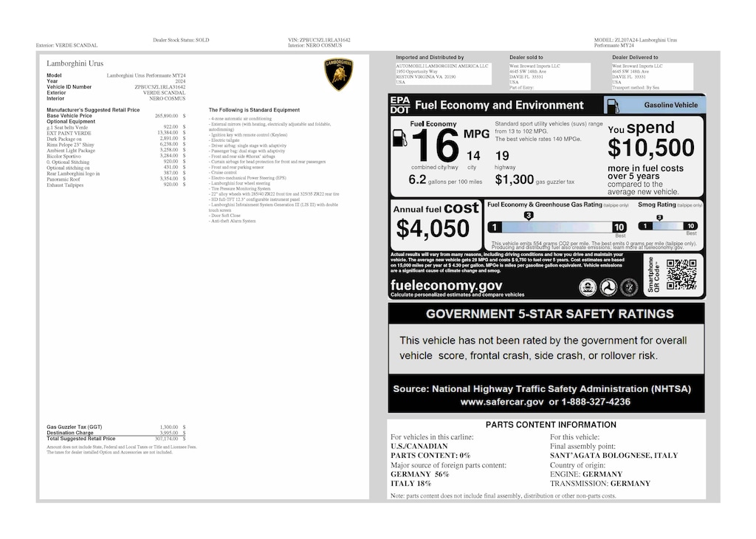The height and width of the screenshot is (539, 756).
Task: Click the $10,500 fuel cost figure
Action: pyautogui.click(x=651, y=148)
